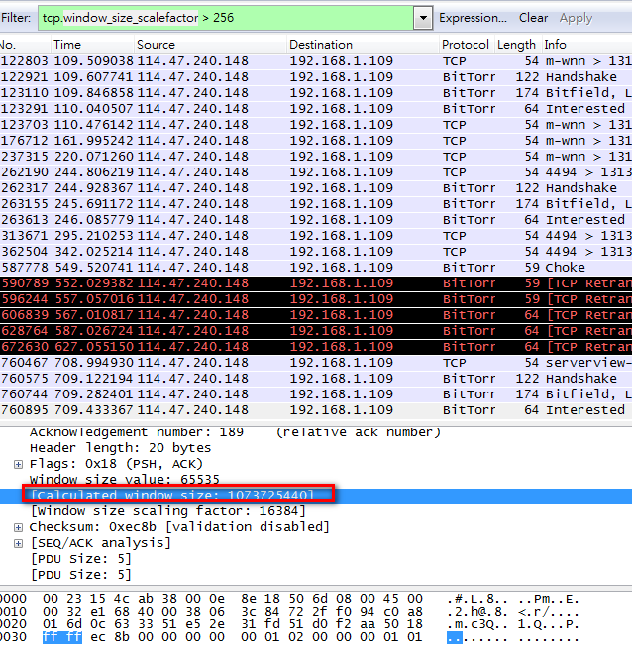632x672 pixels.
Task: Select retransmission packet 672630
Action: pyautogui.click(x=316, y=347)
